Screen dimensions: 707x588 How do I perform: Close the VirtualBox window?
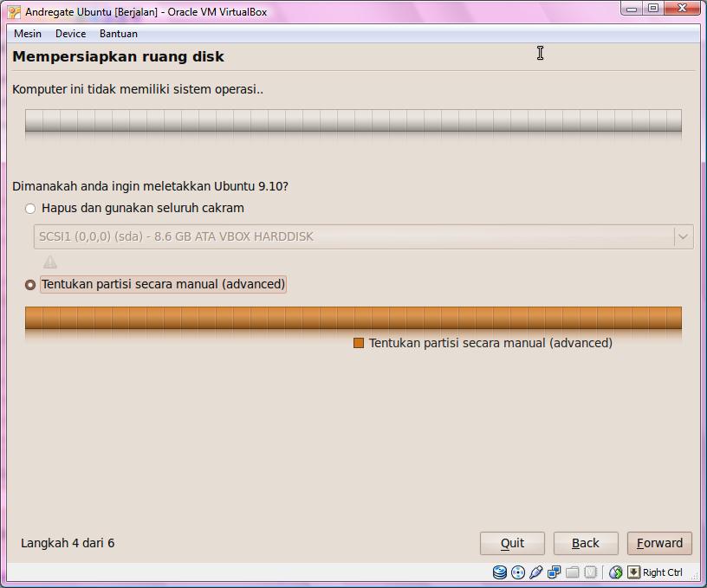(x=682, y=9)
